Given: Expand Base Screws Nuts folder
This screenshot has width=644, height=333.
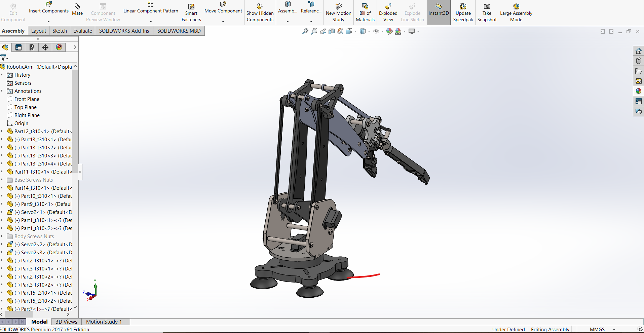Looking at the screenshot, I should (2, 180).
